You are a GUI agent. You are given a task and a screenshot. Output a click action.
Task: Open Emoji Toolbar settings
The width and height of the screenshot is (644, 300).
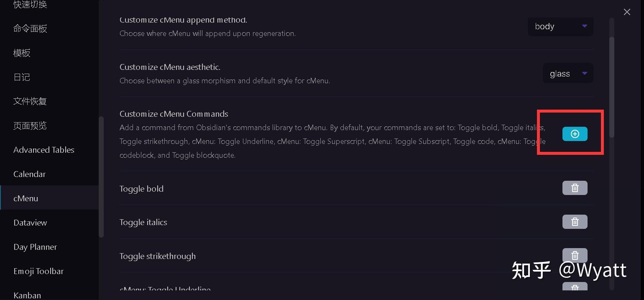(x=38, y=271)
